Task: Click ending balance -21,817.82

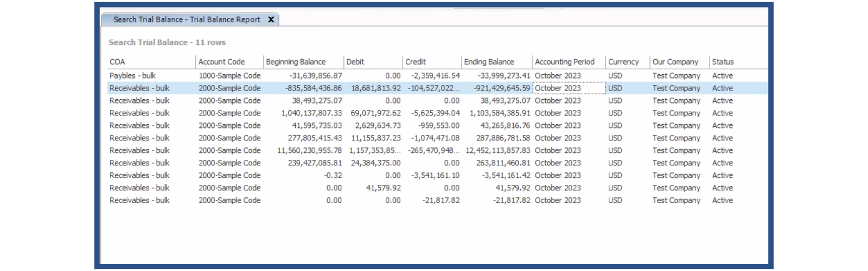Action: click(x=512, y=201)
